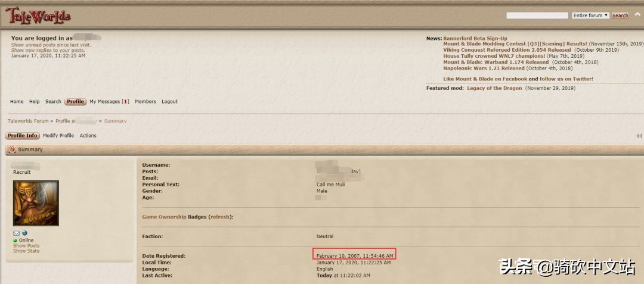Collapse the header with top-right arrow

pos(637,14)
